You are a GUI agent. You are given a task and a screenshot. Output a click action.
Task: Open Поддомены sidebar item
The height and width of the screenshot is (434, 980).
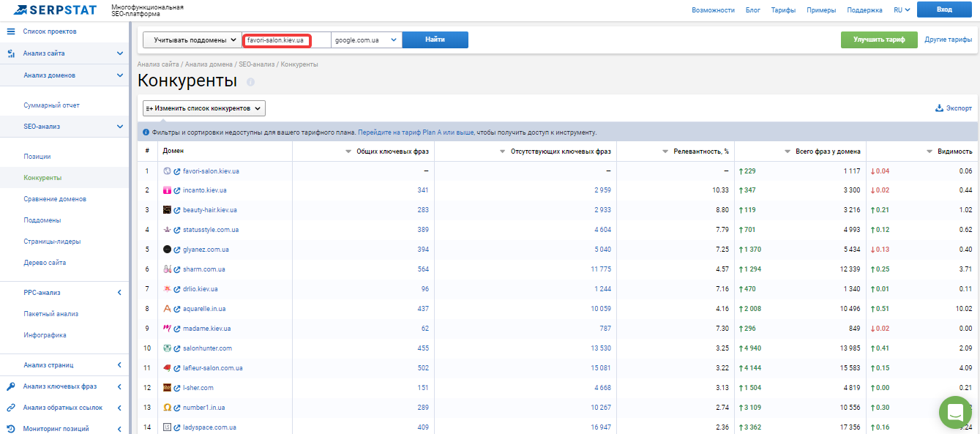pos(42,220)
